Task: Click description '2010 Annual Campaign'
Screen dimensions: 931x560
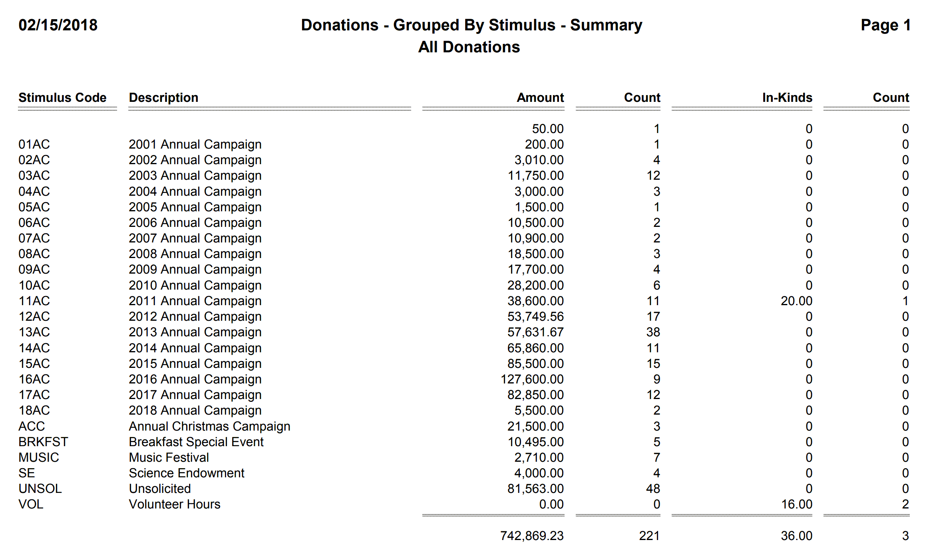Action: click(x=195, y=286)
